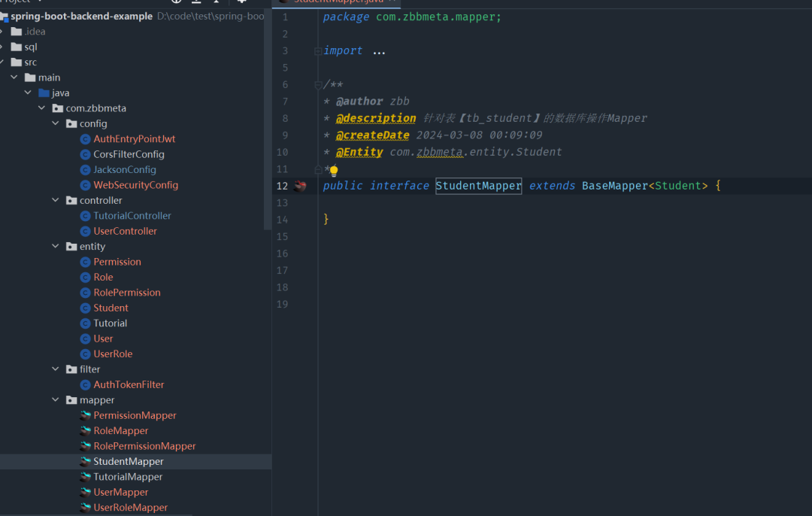Click the Role class icon
Viewport: 812px width, 516px height.
click(86, 278)
